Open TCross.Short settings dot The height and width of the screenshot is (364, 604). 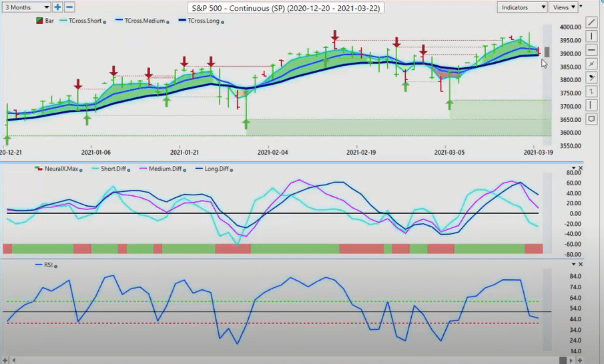pyautogui.click(x=104, y=22)
